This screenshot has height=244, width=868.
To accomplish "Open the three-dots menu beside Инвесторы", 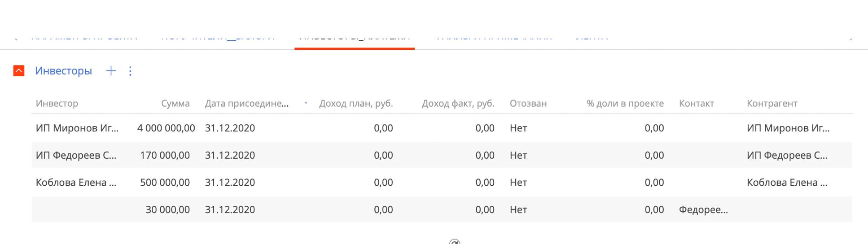I will pos(130,71).
